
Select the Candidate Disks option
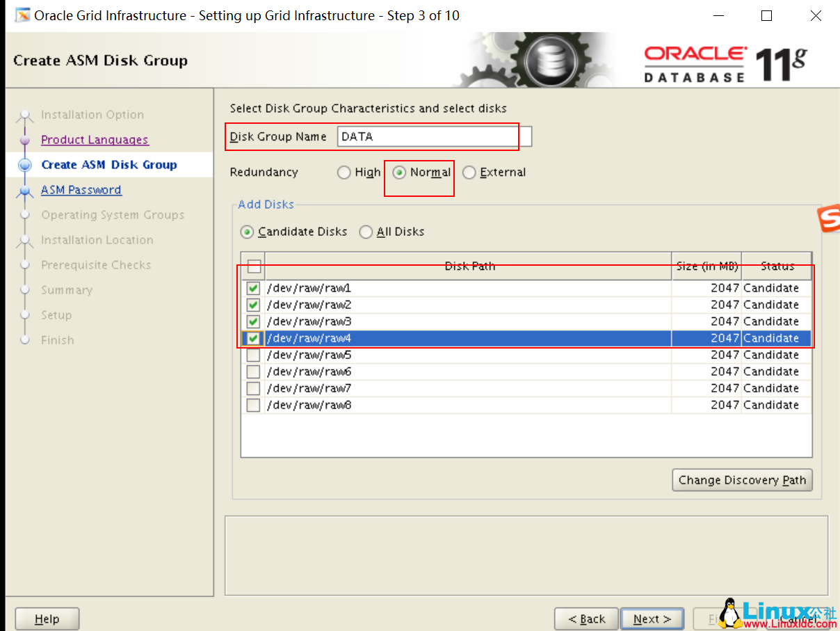[x=248, y=232]
